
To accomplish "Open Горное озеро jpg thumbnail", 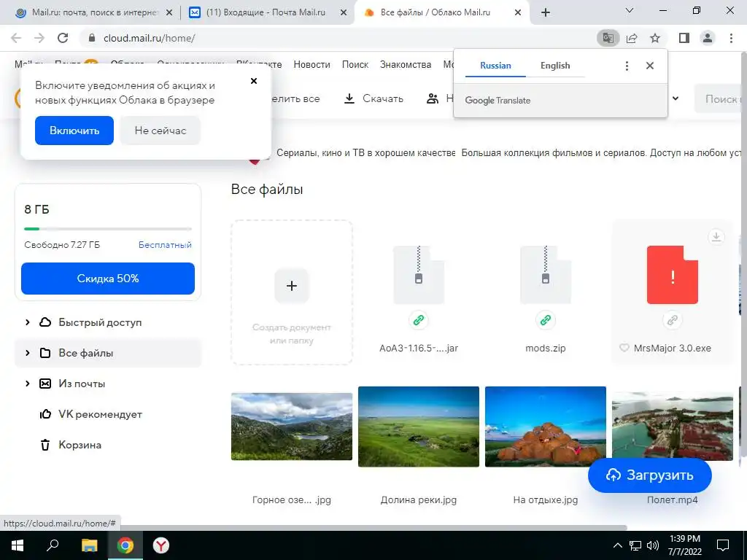I will point(292,427).
